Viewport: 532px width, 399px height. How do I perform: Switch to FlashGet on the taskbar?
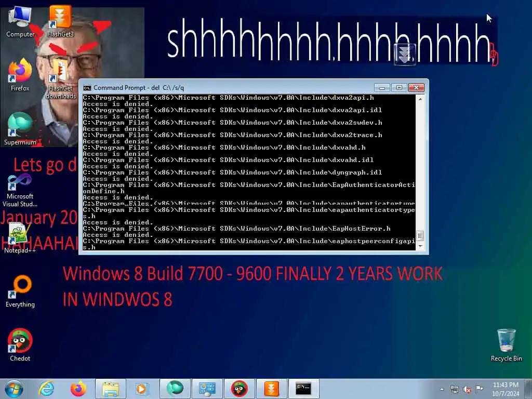pyautogui.click(x=271, y=389)
